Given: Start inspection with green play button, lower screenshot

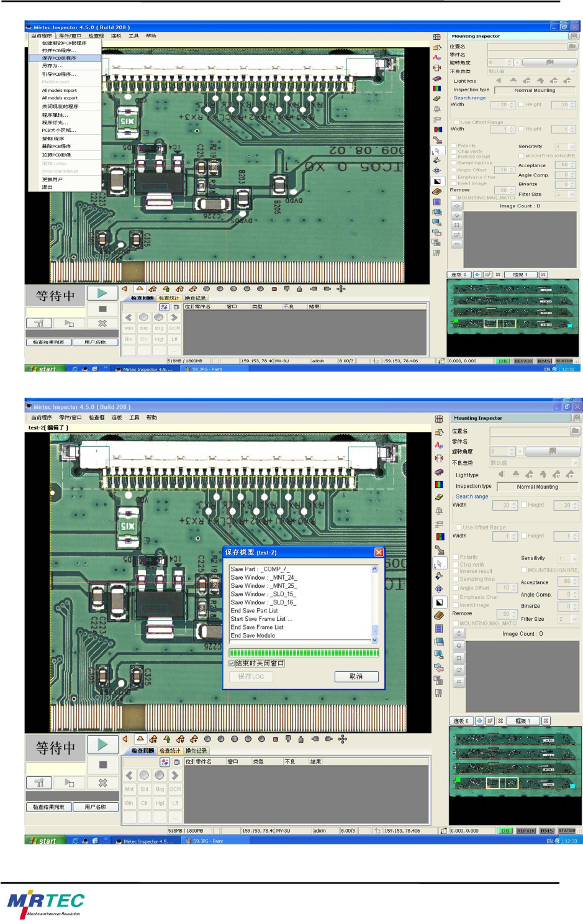Looking at the screenshot, I should 102,744.
